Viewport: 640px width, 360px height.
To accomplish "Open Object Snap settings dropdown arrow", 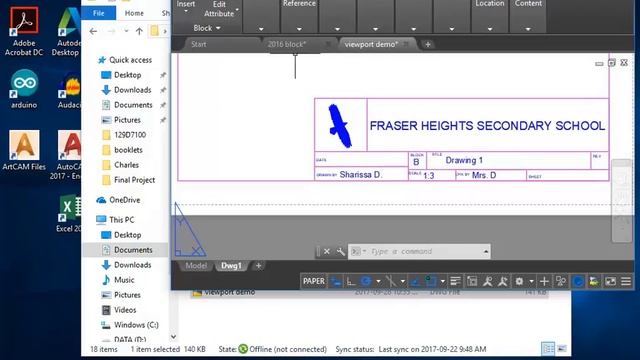I will [442, 281].
